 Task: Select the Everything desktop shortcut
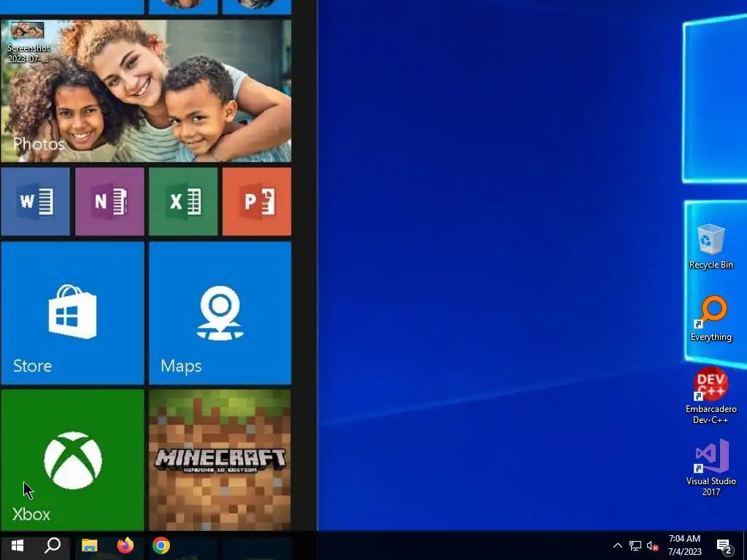pos(711,319)
